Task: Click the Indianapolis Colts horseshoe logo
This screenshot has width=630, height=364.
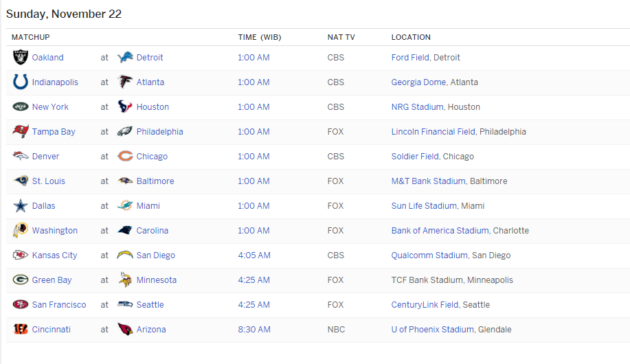Action: pos(21,82)
